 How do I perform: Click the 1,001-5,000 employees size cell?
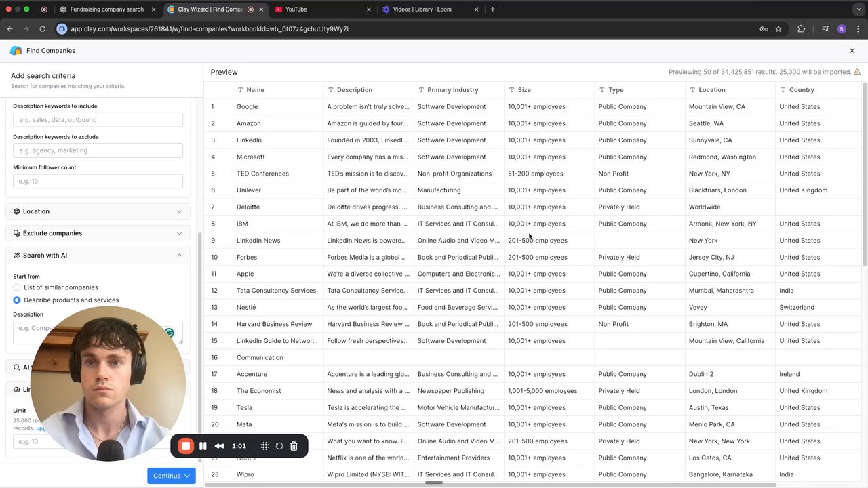click(x=549, y=391)
